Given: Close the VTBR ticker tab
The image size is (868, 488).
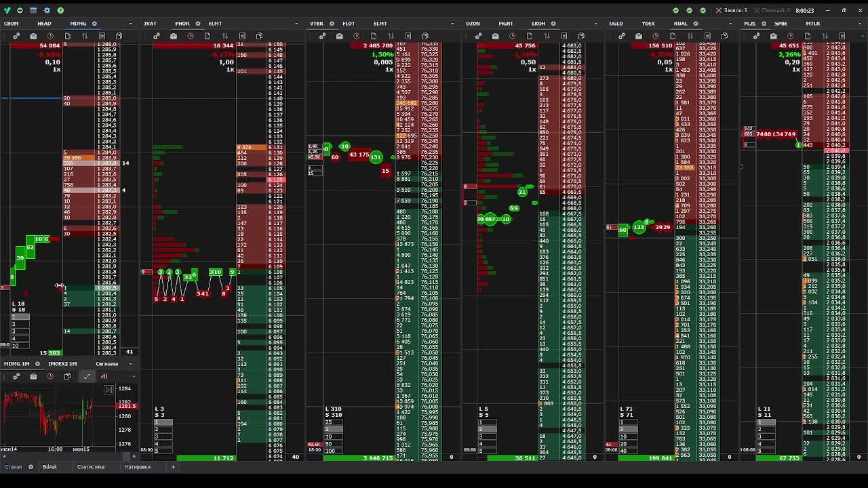Looking at the screenshot, I should 331,24.
